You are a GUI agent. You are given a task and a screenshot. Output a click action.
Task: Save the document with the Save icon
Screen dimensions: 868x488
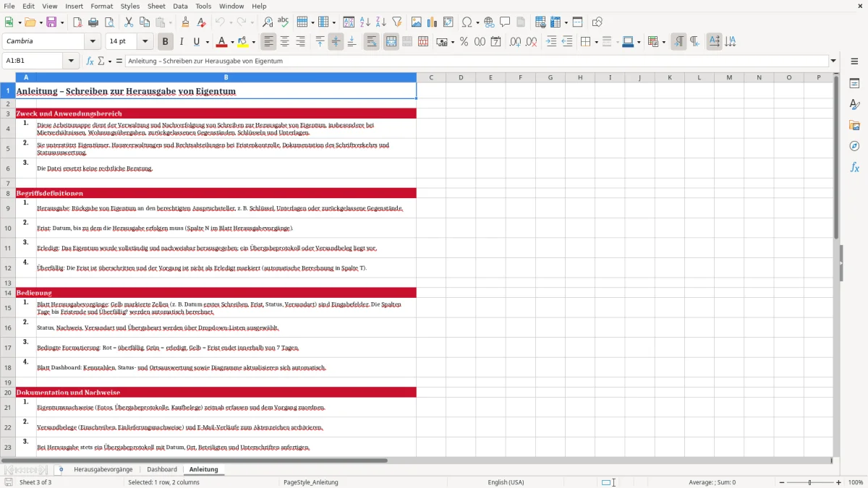[x=51, y=22]
